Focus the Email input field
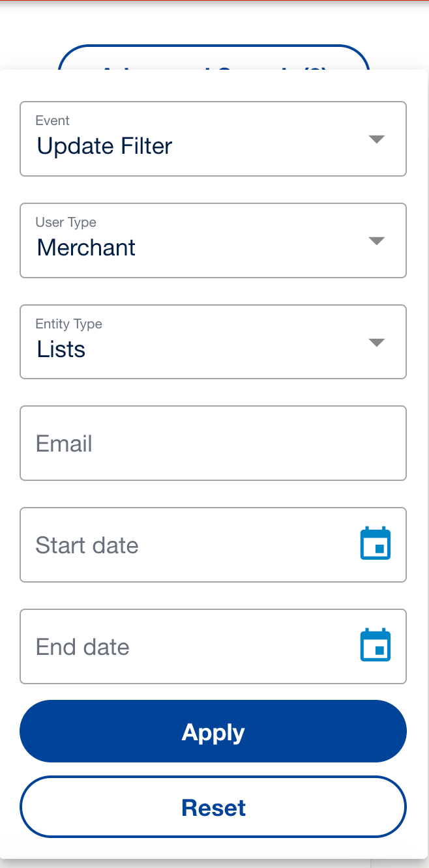This screenshot has width=429, height=868. [x=213, y=443]
